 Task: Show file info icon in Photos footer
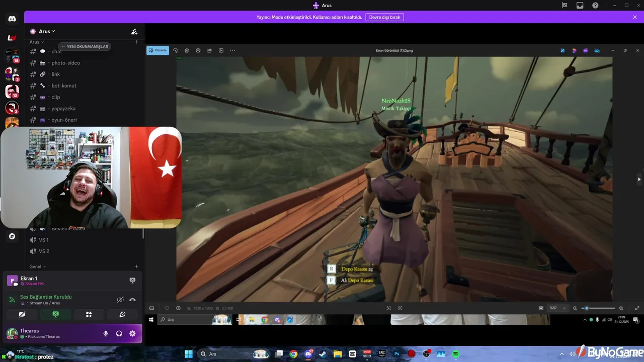tap(178, 308)
